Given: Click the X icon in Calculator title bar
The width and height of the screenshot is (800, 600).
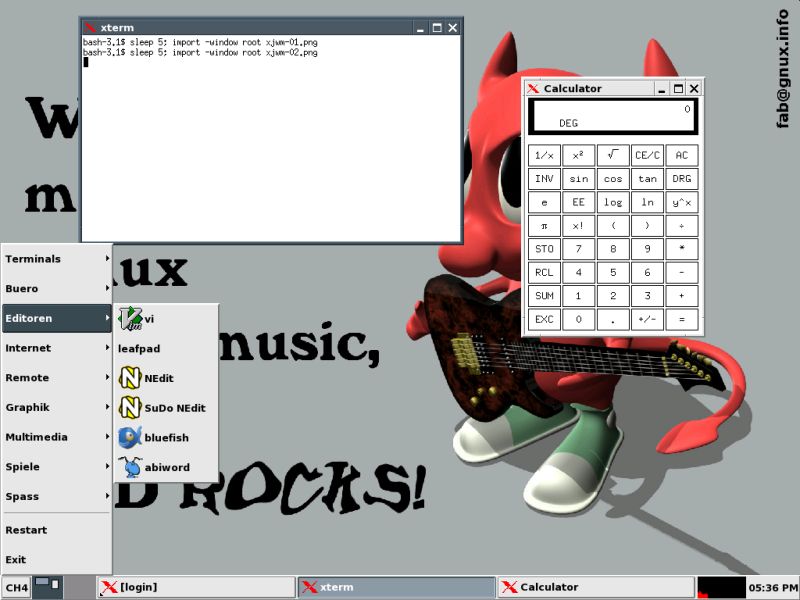Looking at the screenshot, I should (533, 88).
